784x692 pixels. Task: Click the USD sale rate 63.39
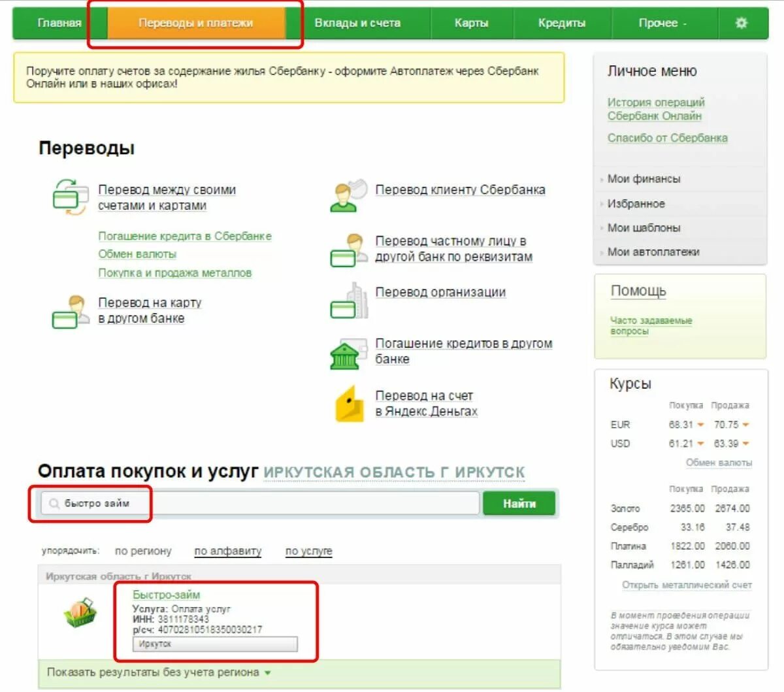tap(726, 444)
